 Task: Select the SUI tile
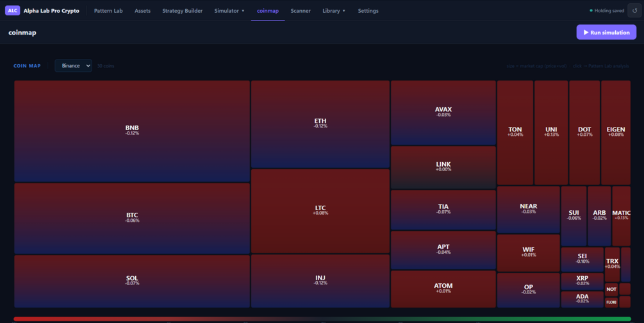tap(574, 216)
